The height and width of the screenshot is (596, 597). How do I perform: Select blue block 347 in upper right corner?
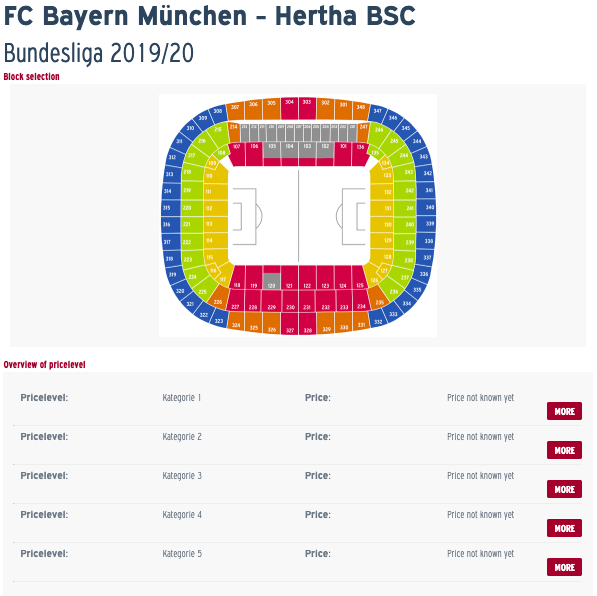[377, 113]
